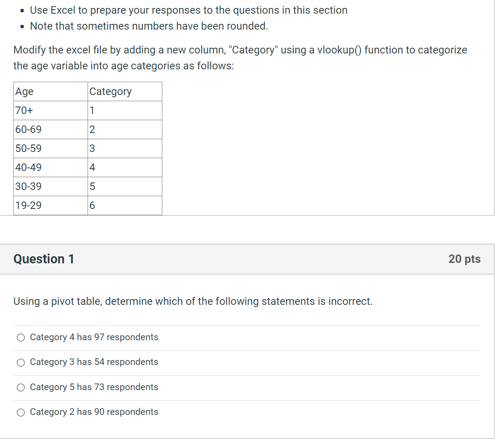Click the Question 1 heading

pos(43,259)
